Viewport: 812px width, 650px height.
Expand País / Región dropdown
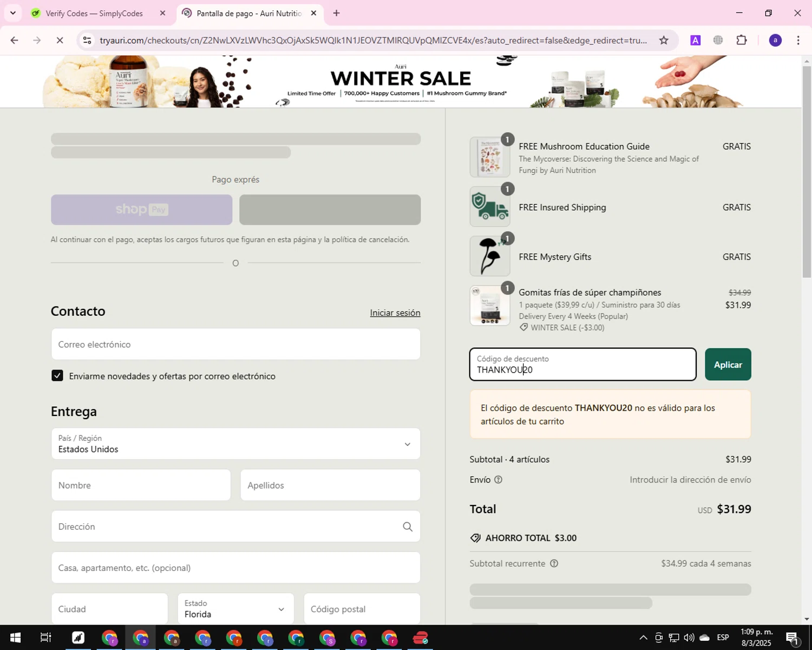(235, 444)
